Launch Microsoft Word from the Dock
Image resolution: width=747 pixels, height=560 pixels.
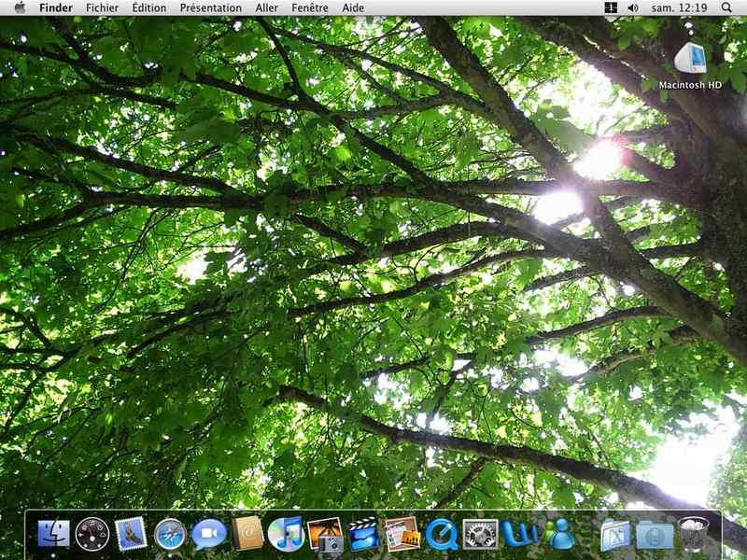(519, 534)
